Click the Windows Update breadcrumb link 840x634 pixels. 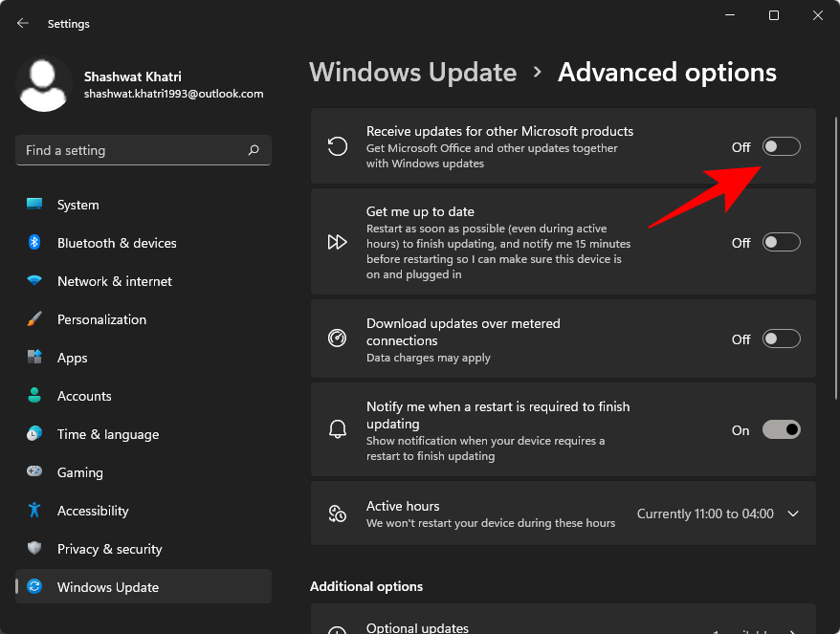tap(412, 72)
